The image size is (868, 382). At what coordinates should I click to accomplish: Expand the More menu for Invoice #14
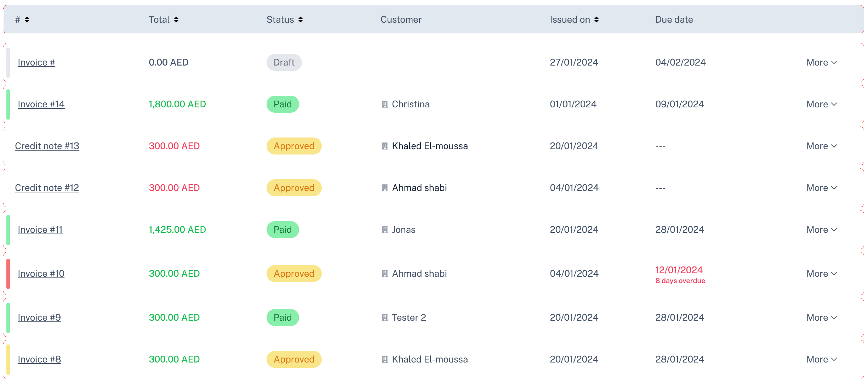(x=822, y=104)
